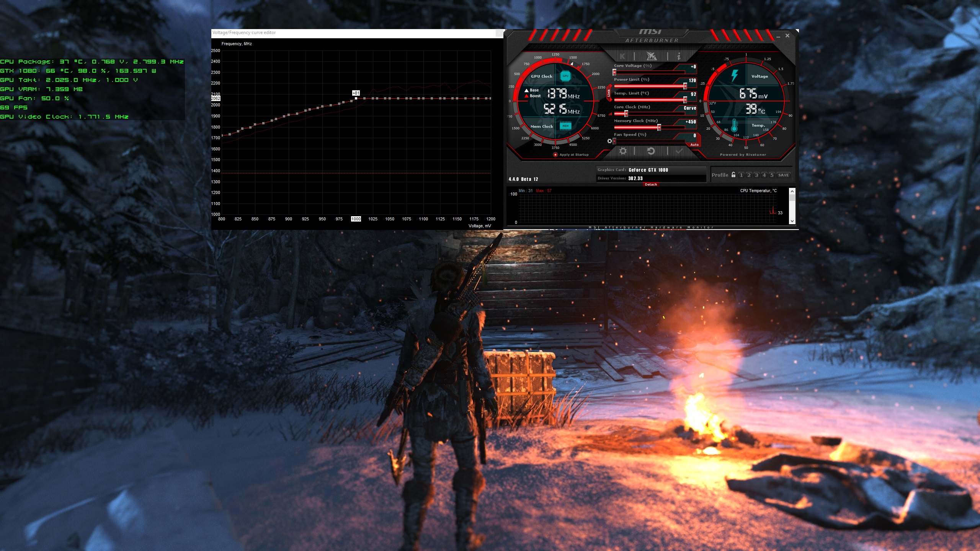The height and width of the screenshot is (551, 980).
Task: Detach the hardware monitor panel
Action: 651,184
